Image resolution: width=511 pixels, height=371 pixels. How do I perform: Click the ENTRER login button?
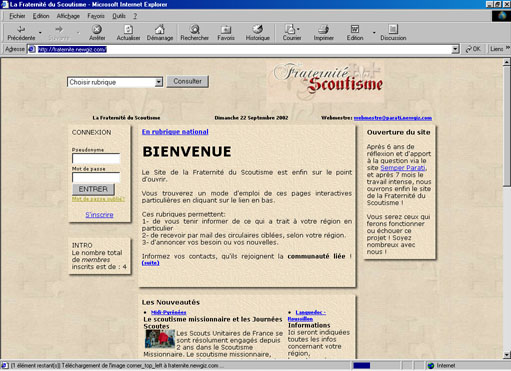click(93, 189)
